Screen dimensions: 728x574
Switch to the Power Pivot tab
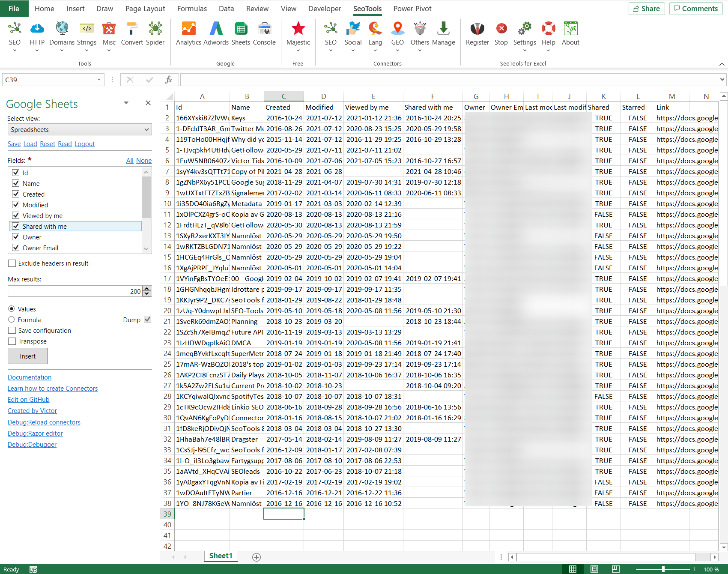(412, 9)
